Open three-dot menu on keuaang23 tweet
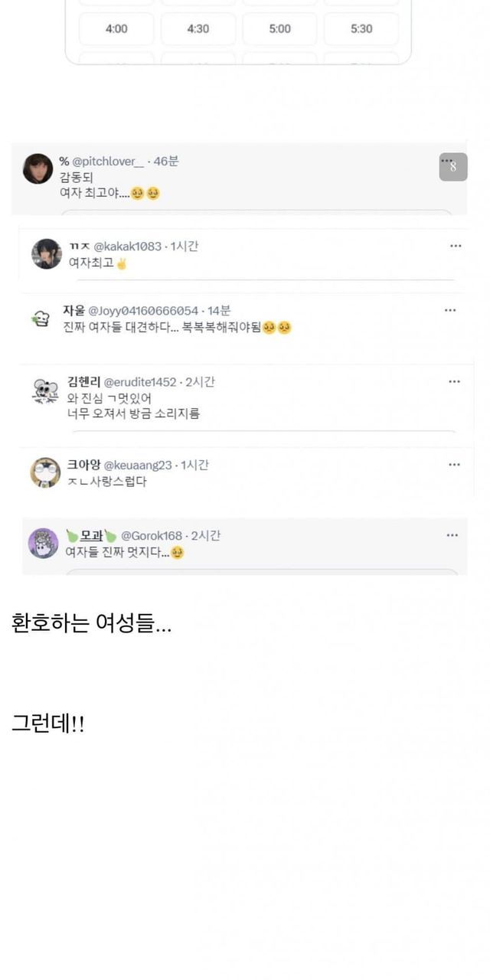This screenshot has width=490, height=980. click(454, 465)
